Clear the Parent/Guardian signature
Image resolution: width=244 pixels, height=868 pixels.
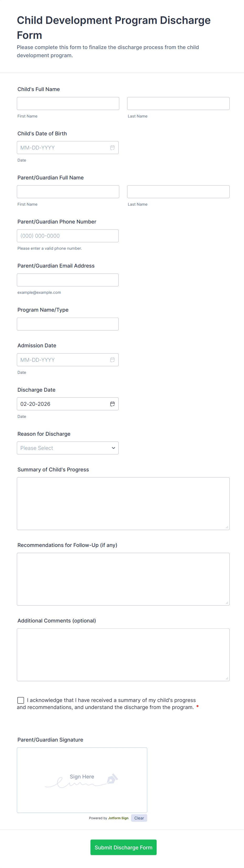click(x=139, y=818)
